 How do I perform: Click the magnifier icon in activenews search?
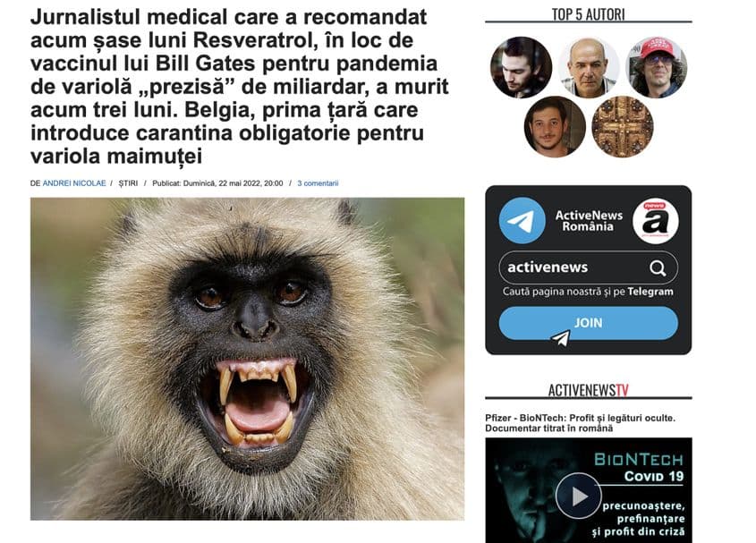click(x=658, y=267)
